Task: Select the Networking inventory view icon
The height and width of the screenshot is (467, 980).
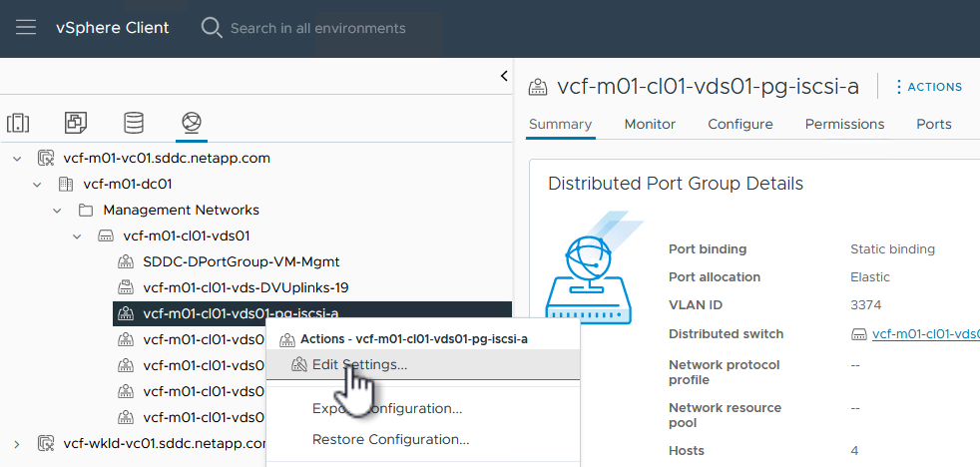Action: (x=191, y=123)
